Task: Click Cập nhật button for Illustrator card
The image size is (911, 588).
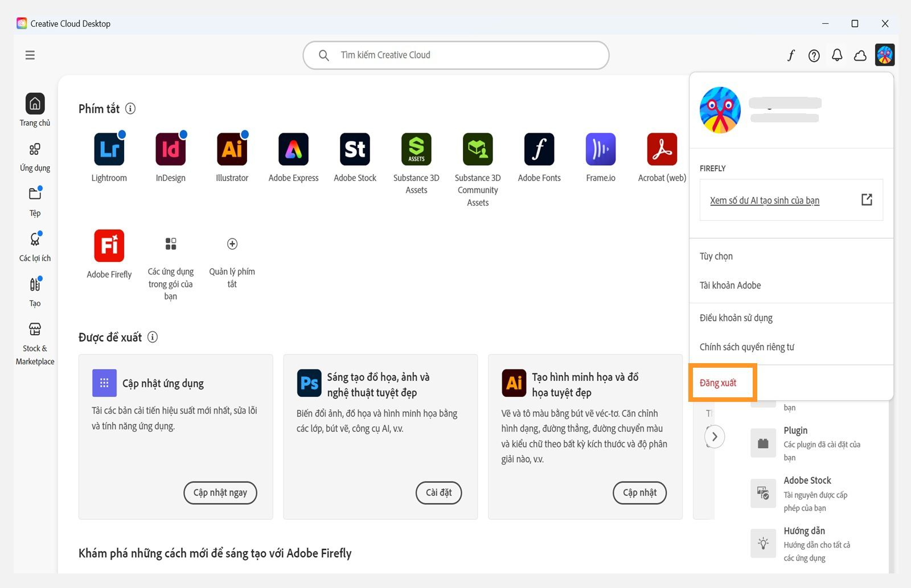Action: tap(640, 493)
